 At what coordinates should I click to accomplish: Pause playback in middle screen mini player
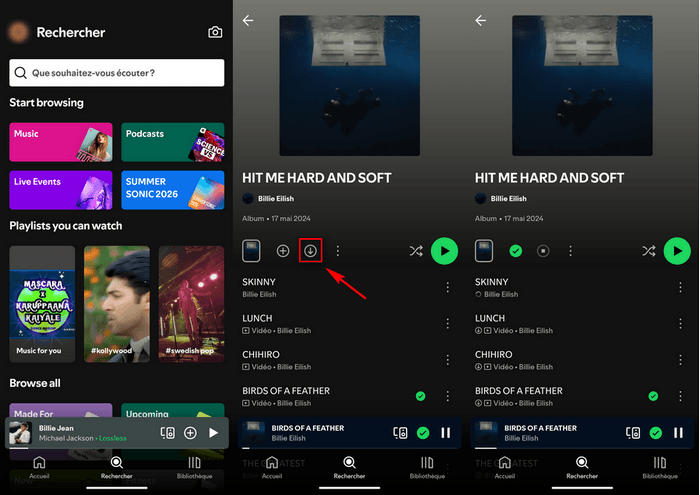446,433
